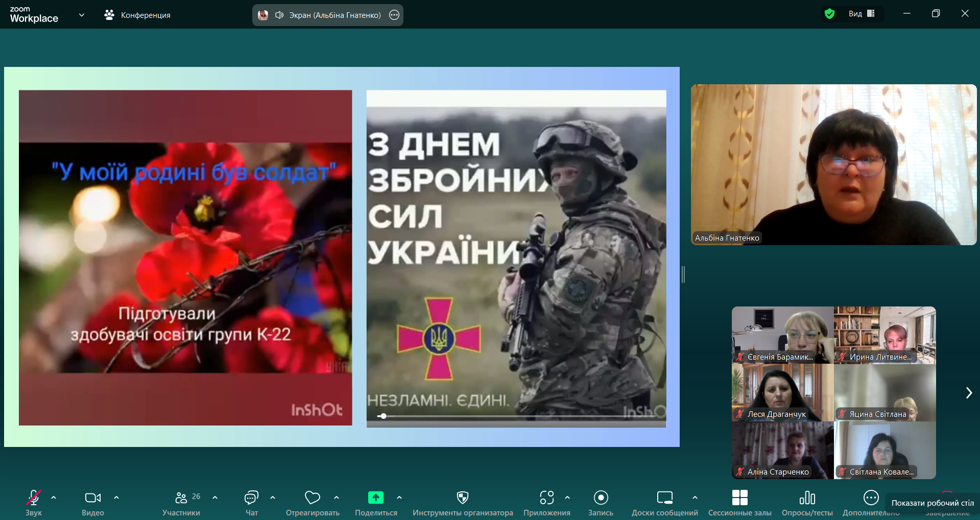Click the 26 participants count
Viewport: 980px width, 520px height.
tap(196, 497)
